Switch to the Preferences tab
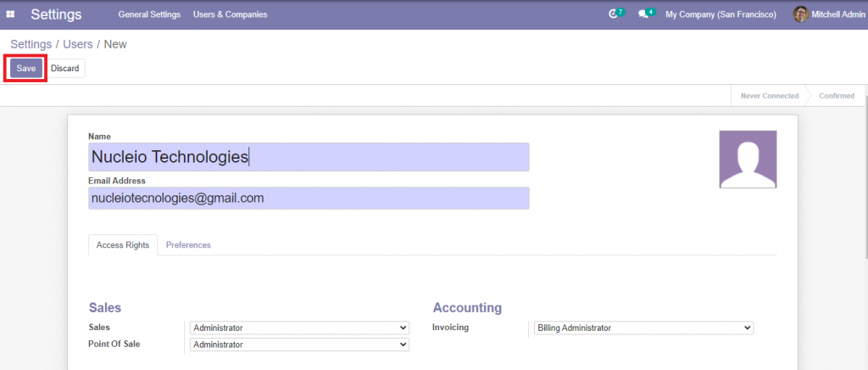Image resolution: width=868 pixels, height=370 pixels. click(188, 244)
